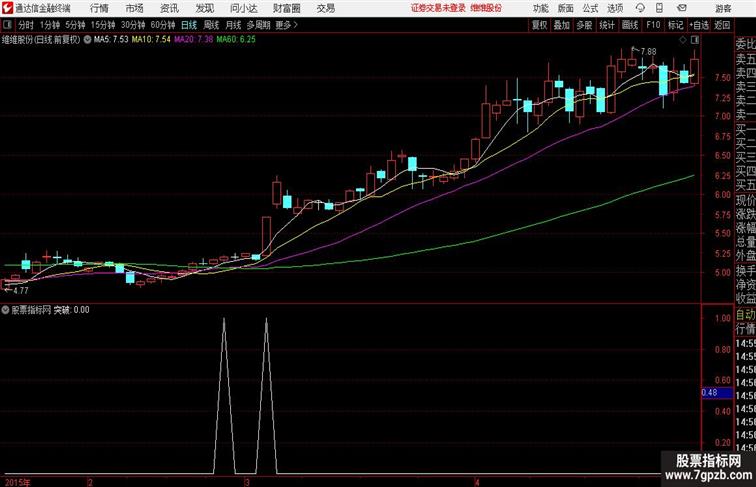Switch to the 1分钟 period tab
Screen dimensions: 756x487
(50, 25)
